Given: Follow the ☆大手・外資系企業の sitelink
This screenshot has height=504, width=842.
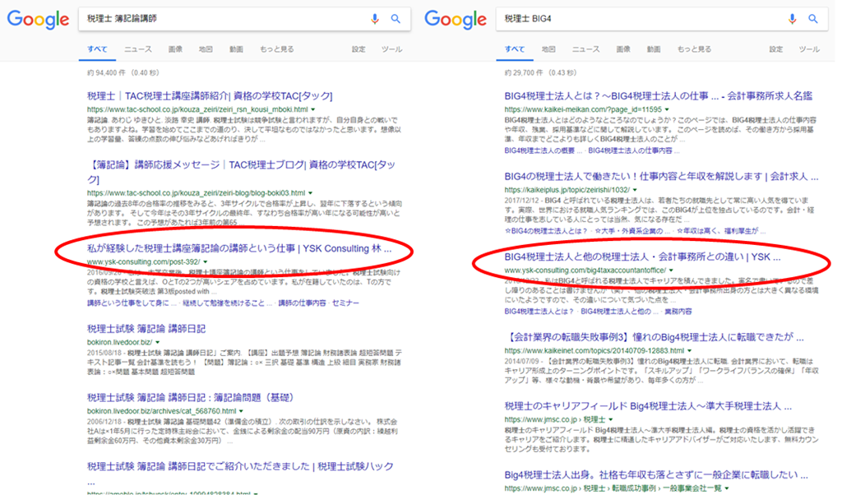Looking at the screenshot, I should [632, 231].
